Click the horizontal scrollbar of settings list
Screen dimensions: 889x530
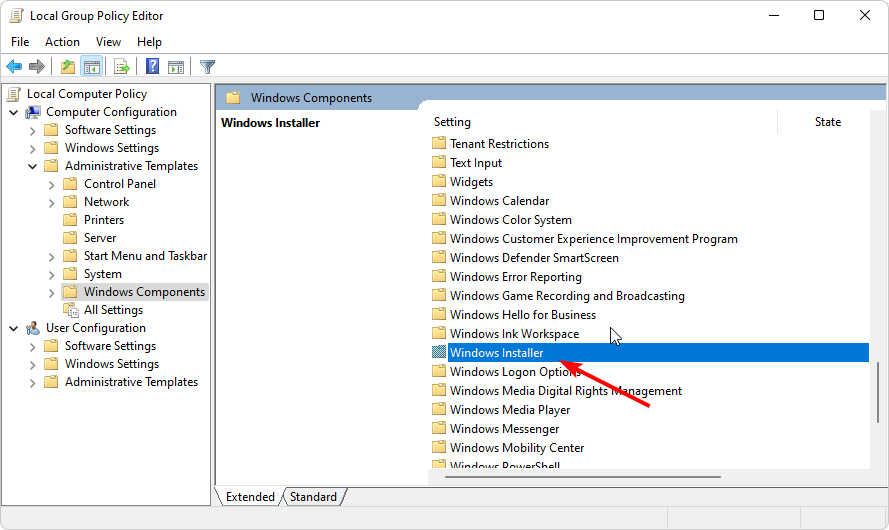click(x=583, y=477)
